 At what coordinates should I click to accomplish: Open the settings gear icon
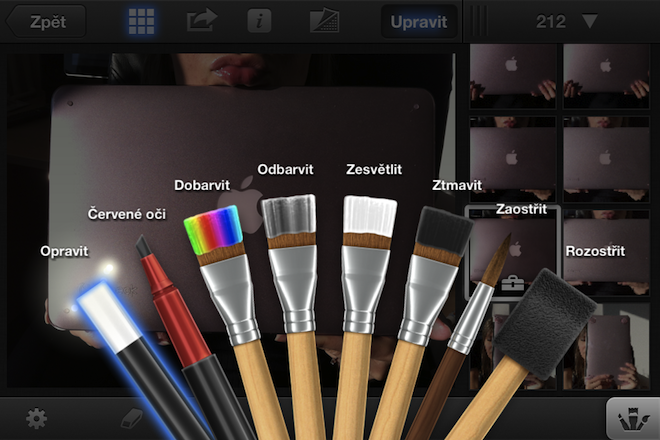tap(36, 418)
